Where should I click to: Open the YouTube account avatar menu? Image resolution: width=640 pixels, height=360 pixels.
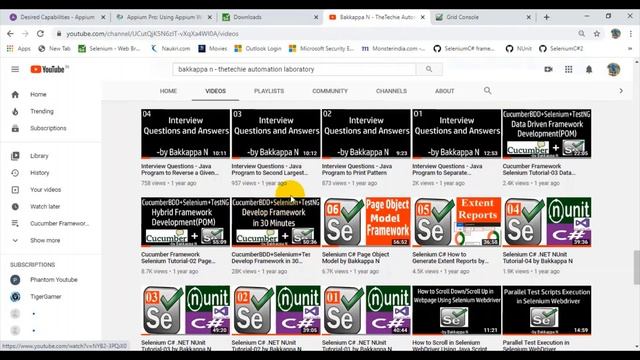[613, 69]
